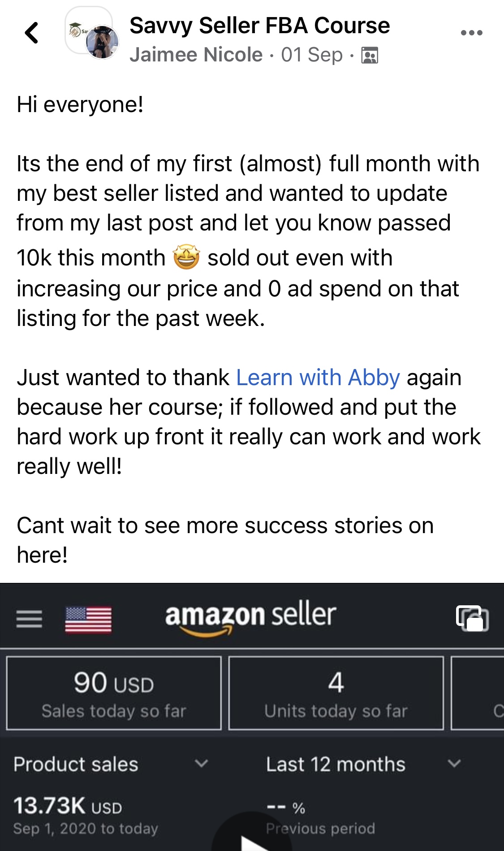Viewport: 504px width, 851px height.
Task: View Jaimee Nicole's profile
Action: click(195, 54)
